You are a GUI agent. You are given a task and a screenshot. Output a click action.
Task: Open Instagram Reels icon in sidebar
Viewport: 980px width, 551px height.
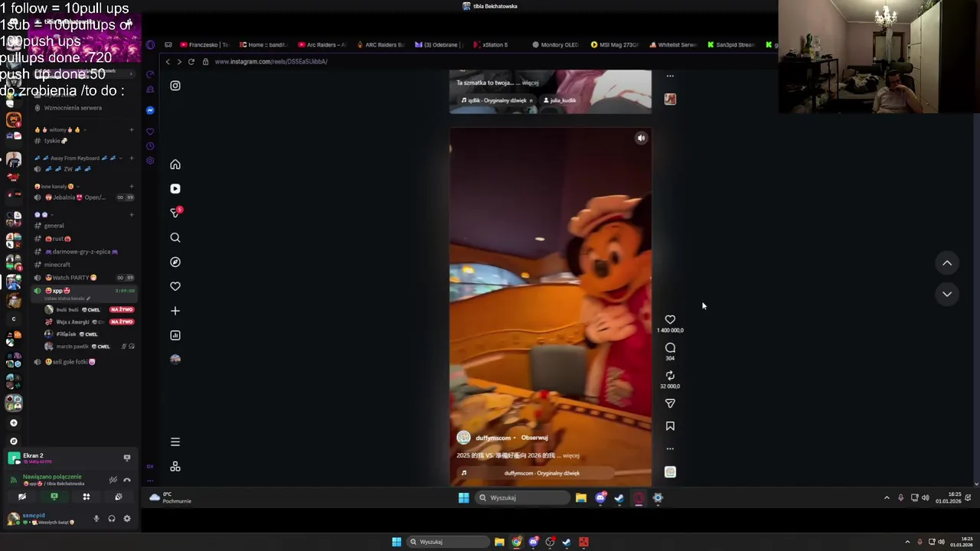pos(175,188)
